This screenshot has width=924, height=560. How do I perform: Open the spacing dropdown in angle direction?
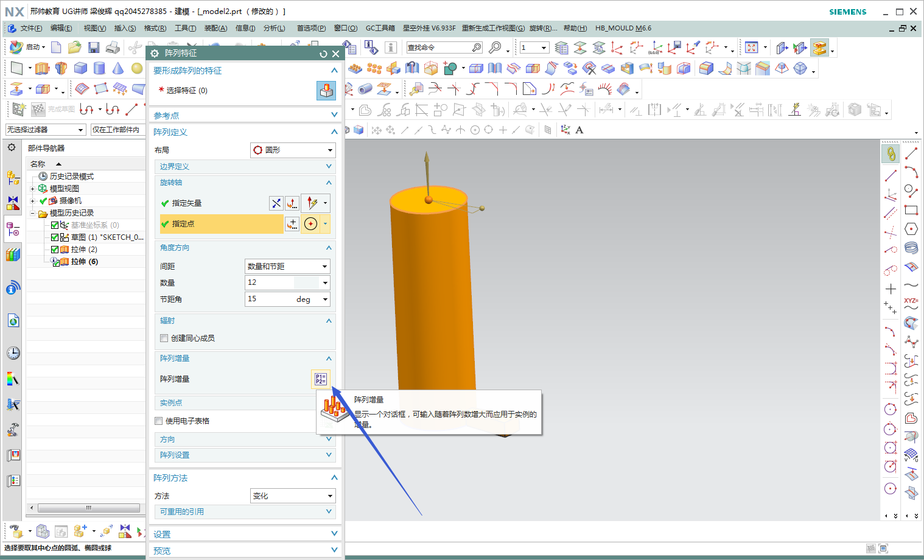(287, 266)
